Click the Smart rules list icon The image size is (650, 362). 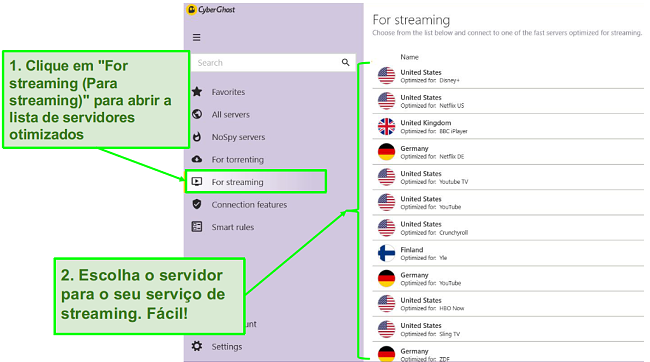[197, 226]
